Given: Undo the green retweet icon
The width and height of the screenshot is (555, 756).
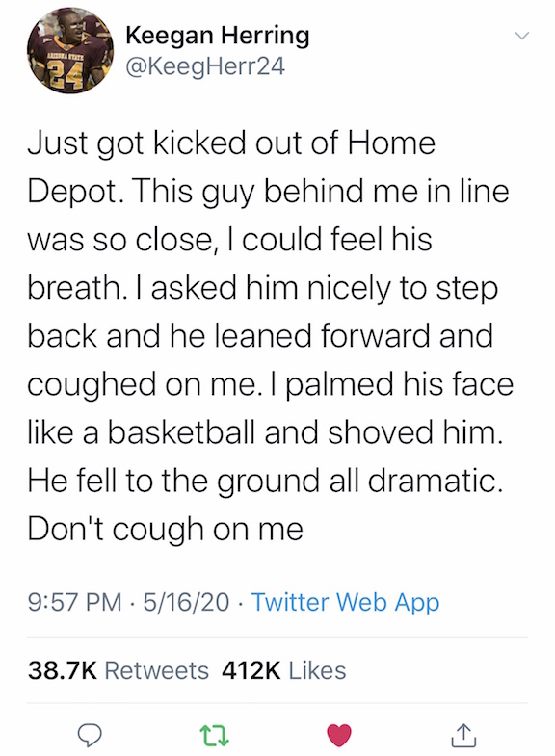Looking at the screenshot, I should (x=214, y=735).
